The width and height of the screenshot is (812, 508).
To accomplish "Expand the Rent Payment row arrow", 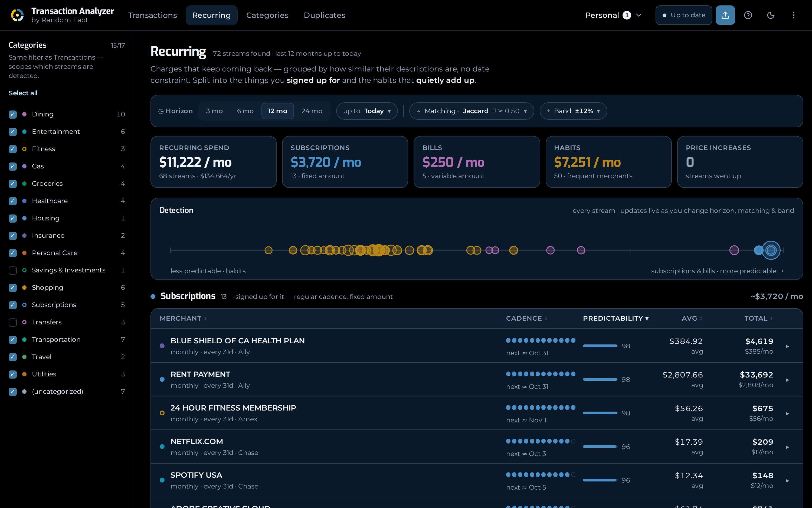I will coord(787,380).
